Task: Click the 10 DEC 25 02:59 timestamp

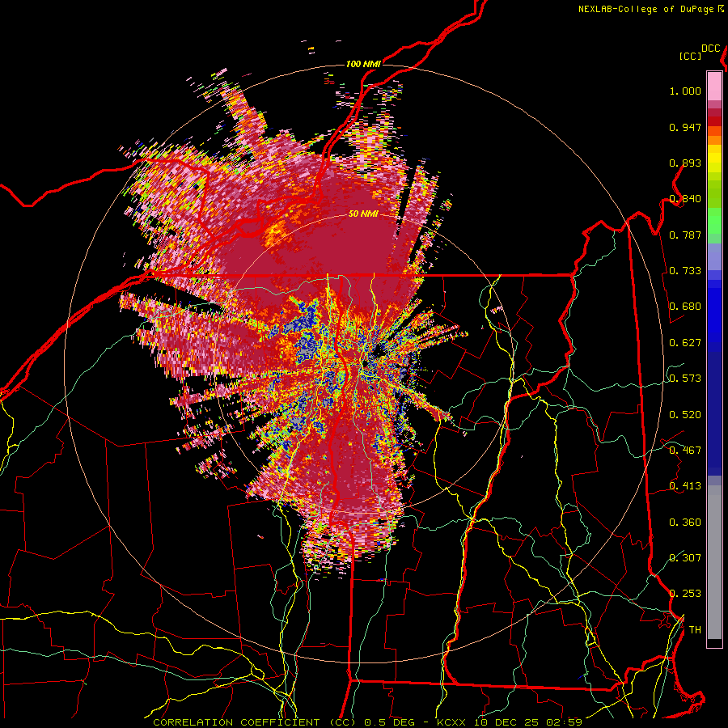Action: click(x=530, y=722)
